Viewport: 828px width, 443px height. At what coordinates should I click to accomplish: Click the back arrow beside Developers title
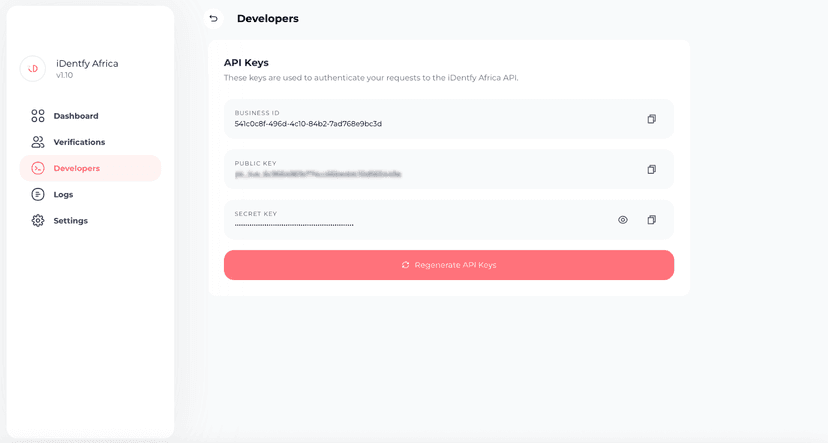coord(213,19)
